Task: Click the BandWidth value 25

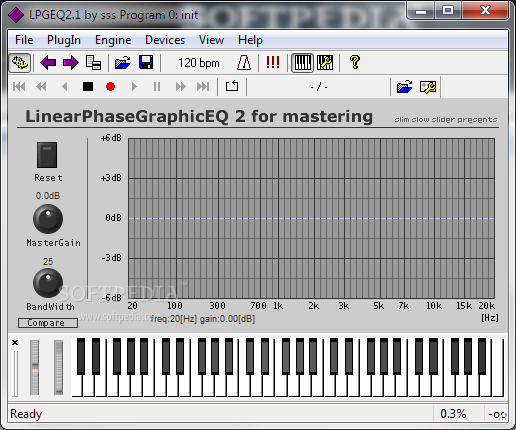Action: click(x=48, y=262)
